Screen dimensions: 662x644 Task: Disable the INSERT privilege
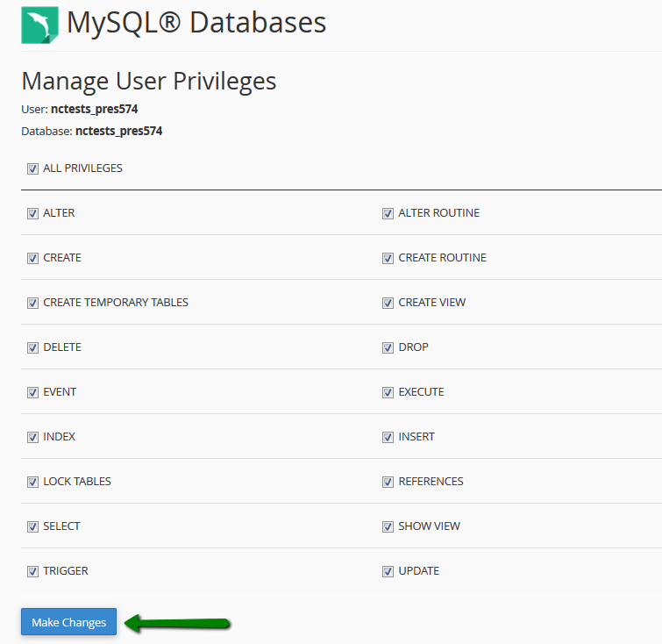click(x=388, y=438)
